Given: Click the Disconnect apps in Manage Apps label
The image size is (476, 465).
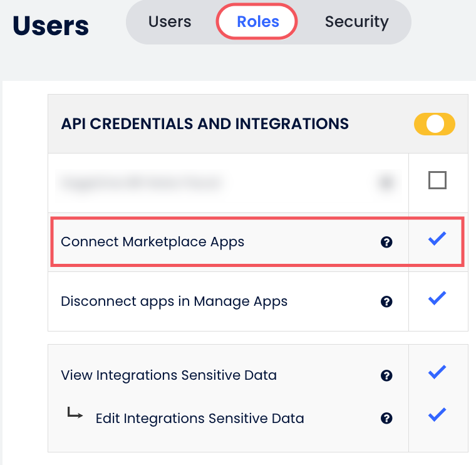Looking at the screenshot, I should [174, 301].
